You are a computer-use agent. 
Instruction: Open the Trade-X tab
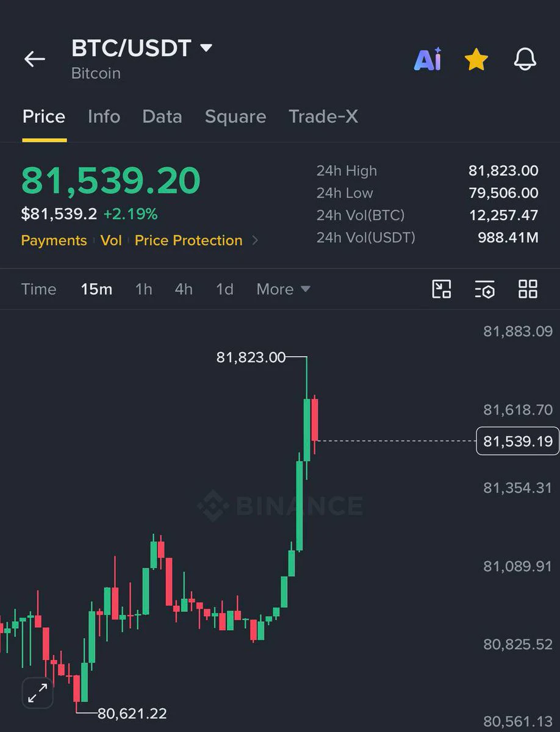pyautogui.click(x=323, y=117)
